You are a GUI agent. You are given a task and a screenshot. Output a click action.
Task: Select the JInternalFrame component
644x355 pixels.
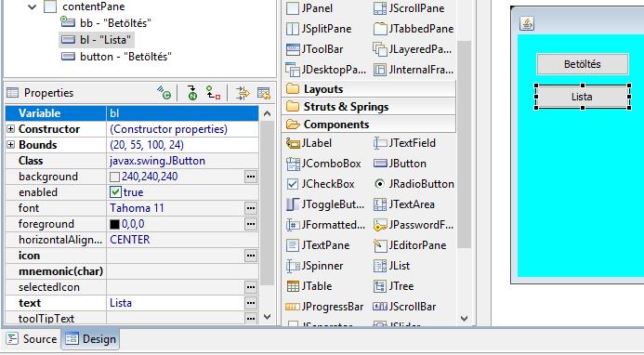coord(414,70)
